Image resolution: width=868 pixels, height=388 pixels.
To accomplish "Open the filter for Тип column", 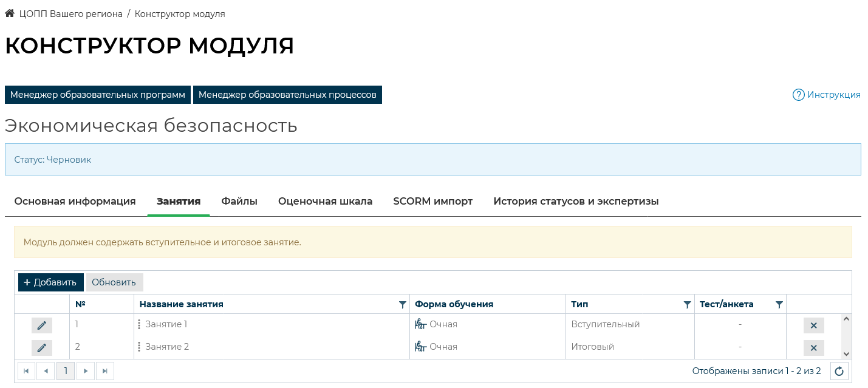I will point(687,305).
